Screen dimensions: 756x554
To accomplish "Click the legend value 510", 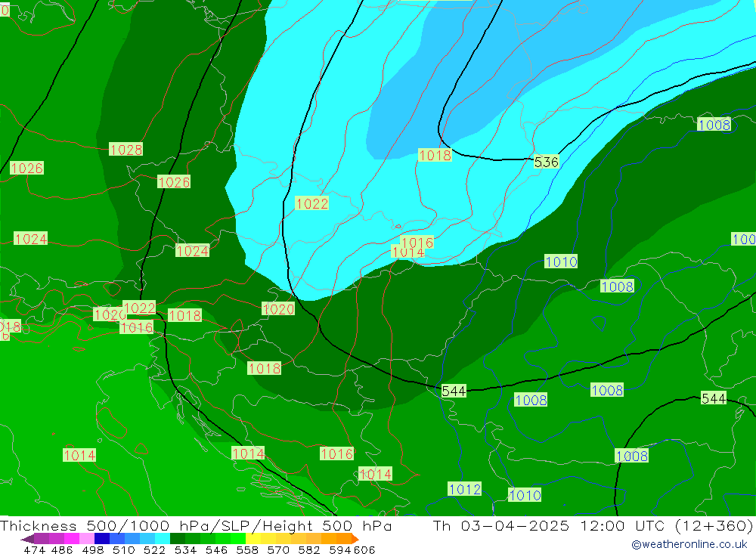I will coord(124,549).
